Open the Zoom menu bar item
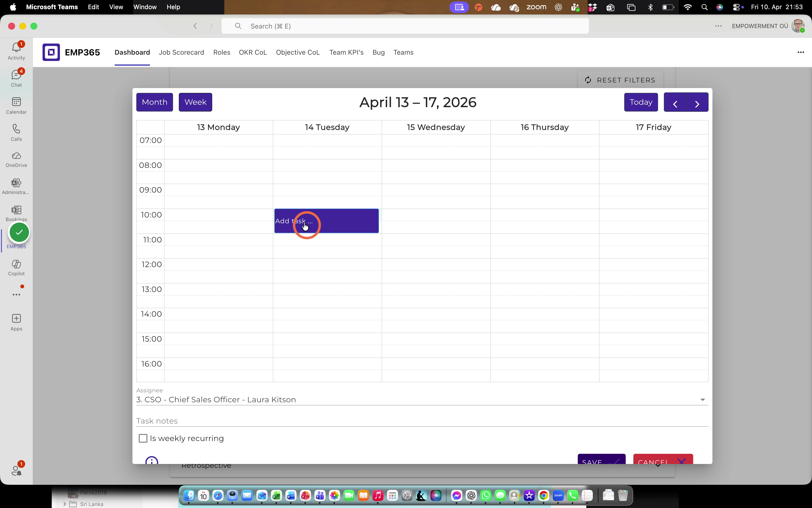The width and height of the screenshot is (812, 508). tap(536, 7)
